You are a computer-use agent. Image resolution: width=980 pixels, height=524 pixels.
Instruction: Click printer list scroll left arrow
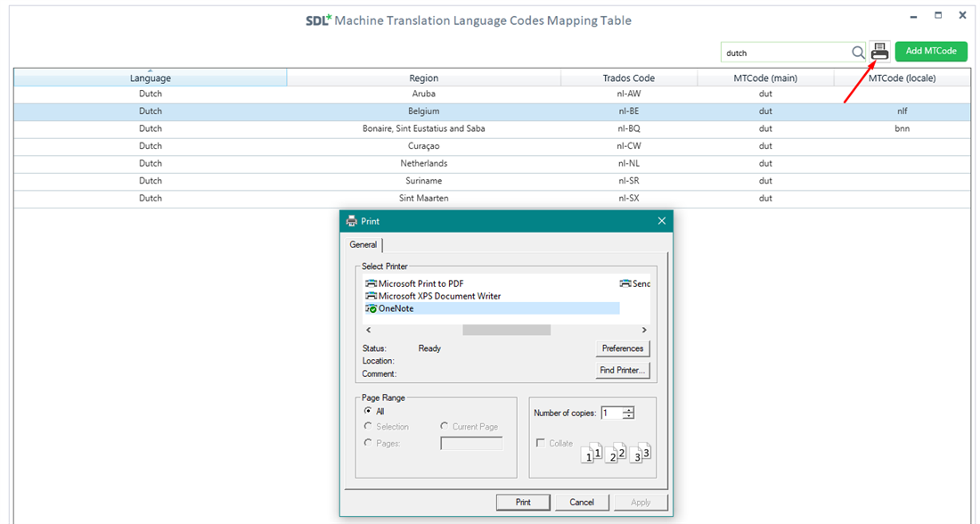(369, 330)
